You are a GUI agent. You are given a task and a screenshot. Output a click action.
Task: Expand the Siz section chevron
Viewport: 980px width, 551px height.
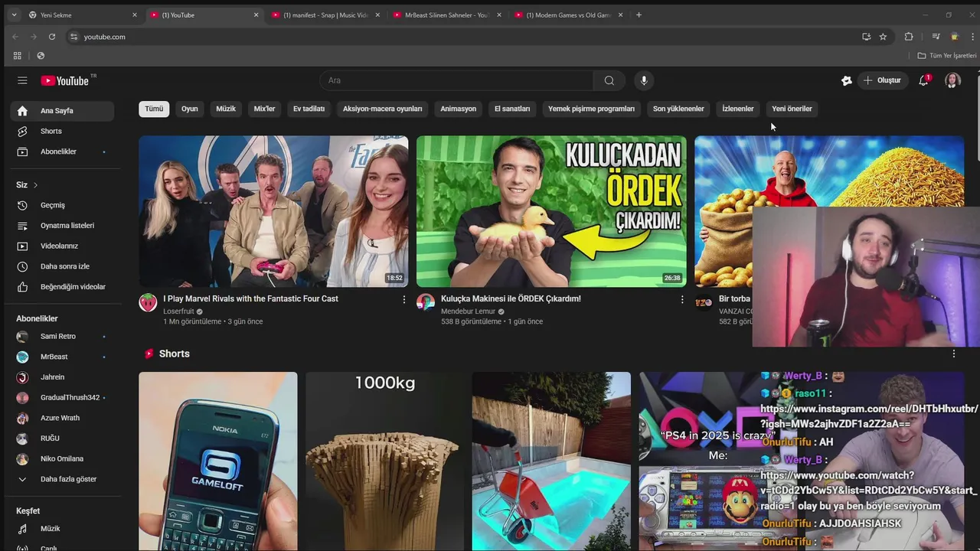pyautogui.click(x=35, y=185)
